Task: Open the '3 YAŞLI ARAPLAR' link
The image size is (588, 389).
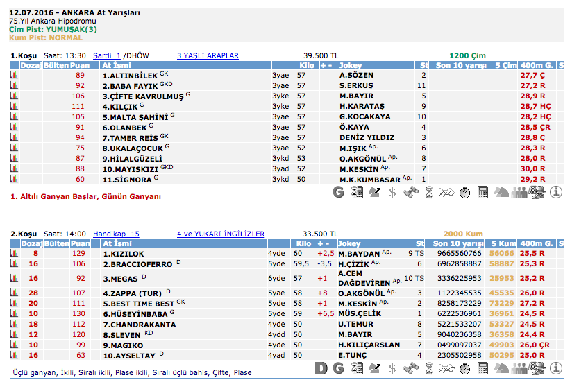Action: pyautogui.click(x=208, y=55)
